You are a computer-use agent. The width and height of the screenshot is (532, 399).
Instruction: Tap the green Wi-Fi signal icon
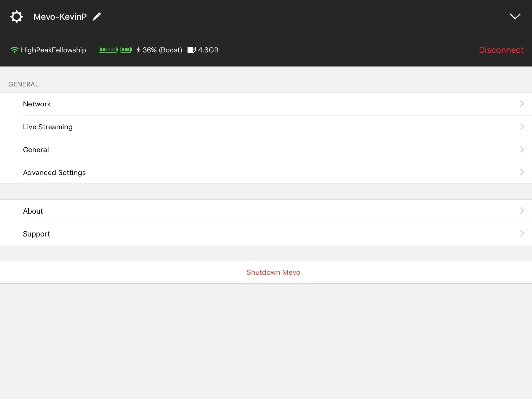point(14,50)
